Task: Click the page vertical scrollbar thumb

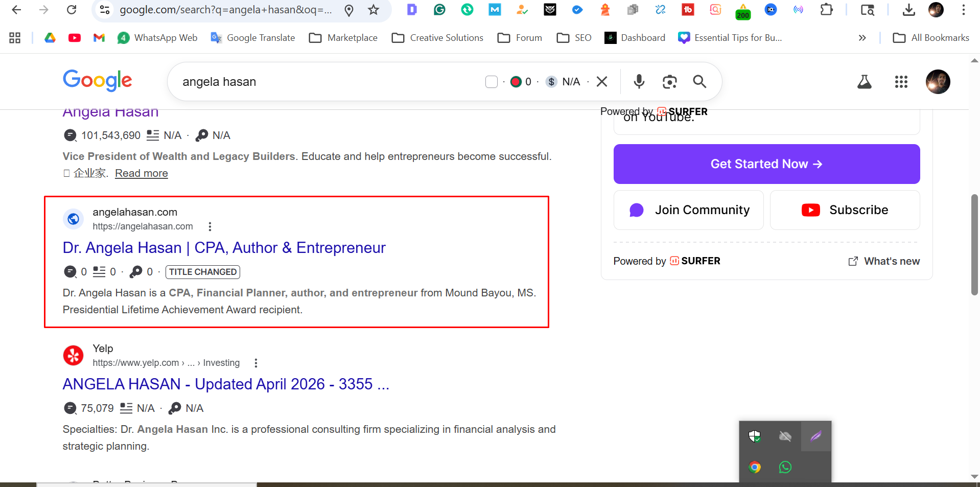Action: (x=974, y=244)
